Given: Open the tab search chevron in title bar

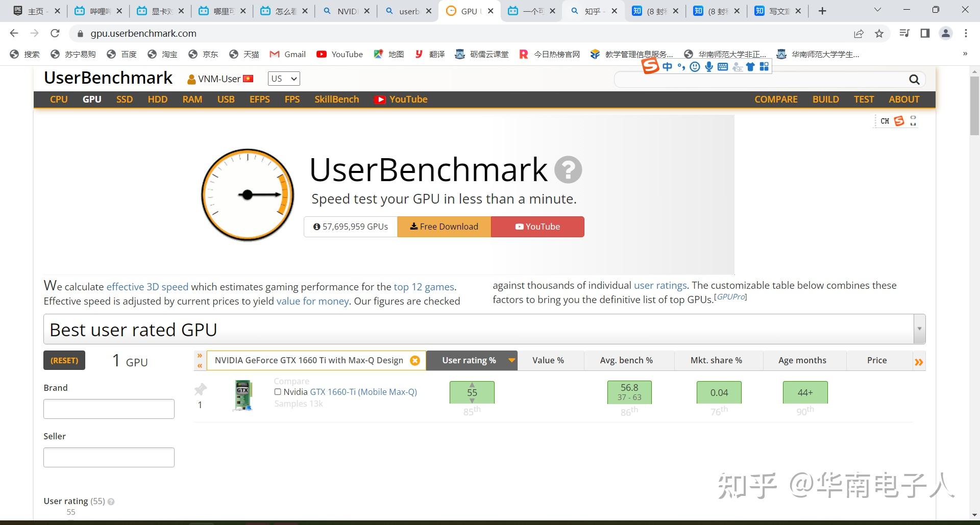Looking at the screenshot, I should [x=877, y=10].
